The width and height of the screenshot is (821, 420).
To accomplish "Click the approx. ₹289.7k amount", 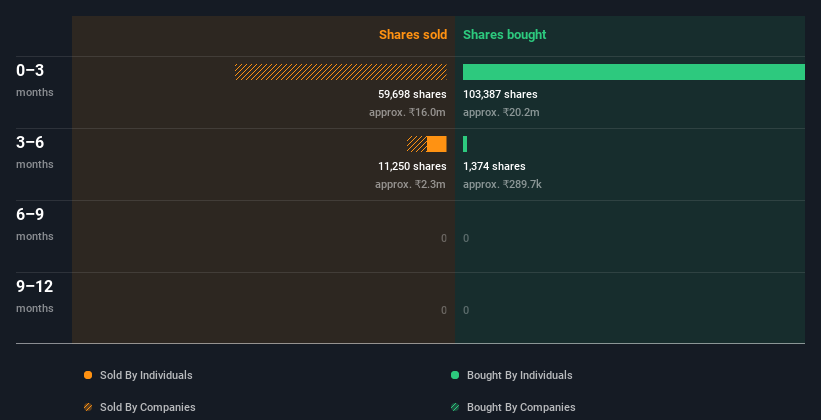I will coord(502,184).
